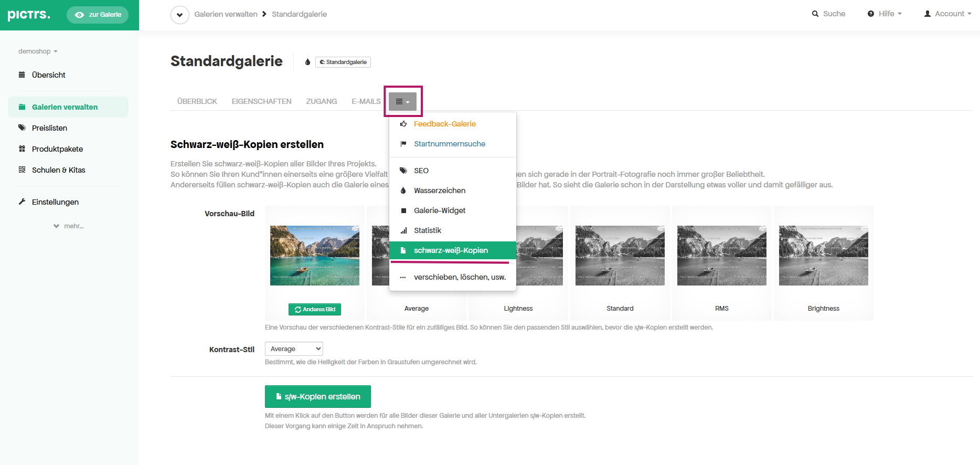Open Schulen & Kitas in the sidebar
Screen dimensions: 980x465
(x=58, y=170)
